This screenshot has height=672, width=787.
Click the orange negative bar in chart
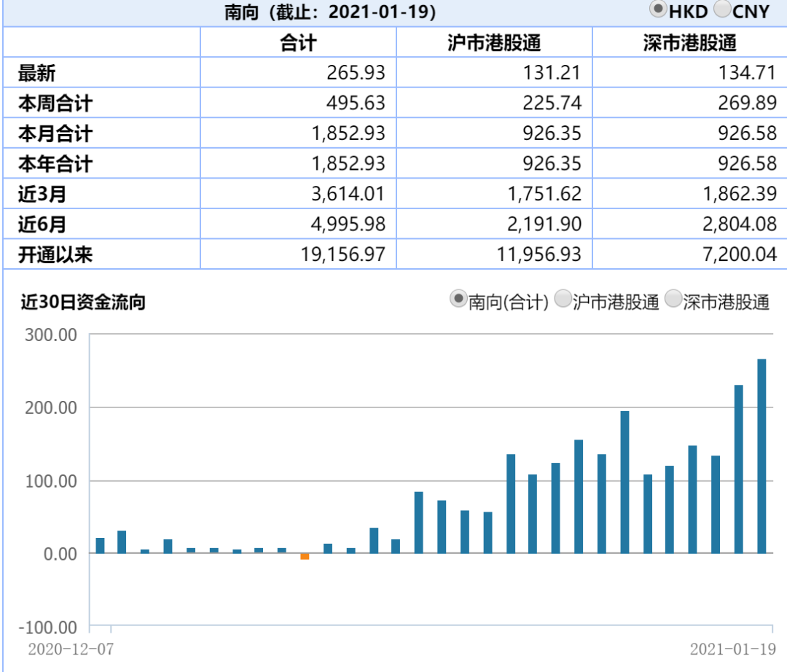[x=305, y=557]
